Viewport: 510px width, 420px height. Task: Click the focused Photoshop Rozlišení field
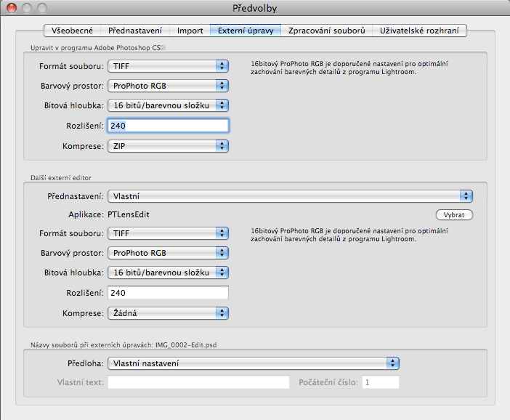pos(168,126)
